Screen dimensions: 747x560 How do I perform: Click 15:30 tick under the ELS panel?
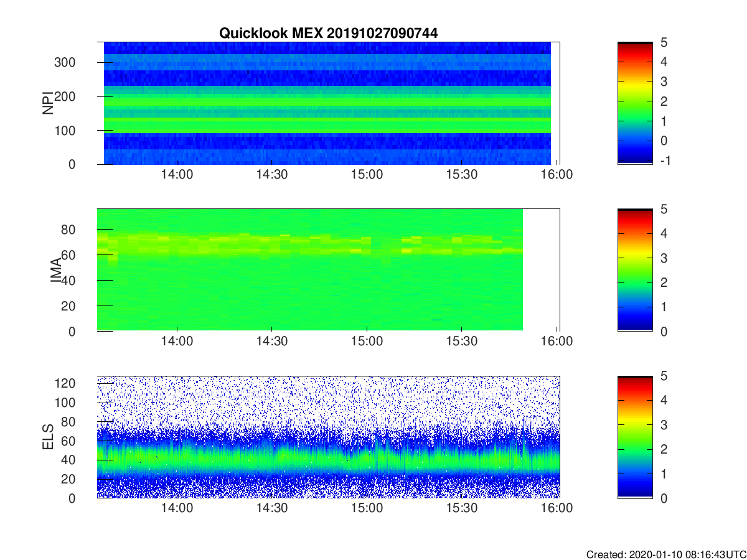click(461, 508)
